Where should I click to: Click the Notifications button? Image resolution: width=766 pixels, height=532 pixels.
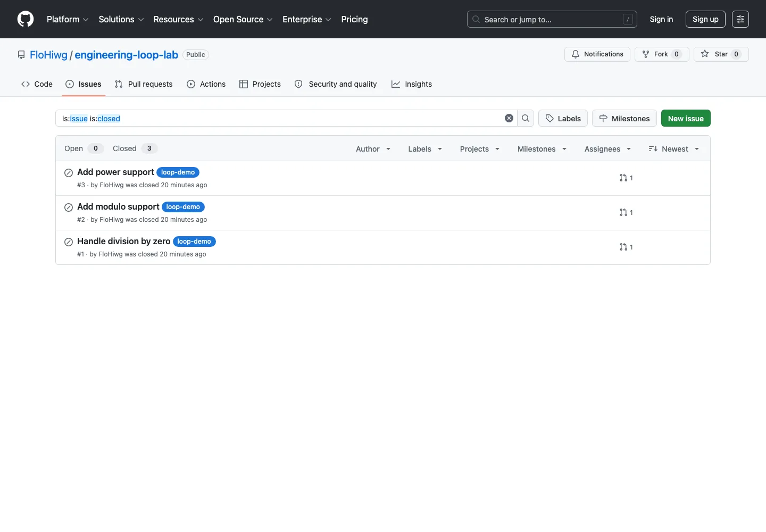(x=597, y=54)
